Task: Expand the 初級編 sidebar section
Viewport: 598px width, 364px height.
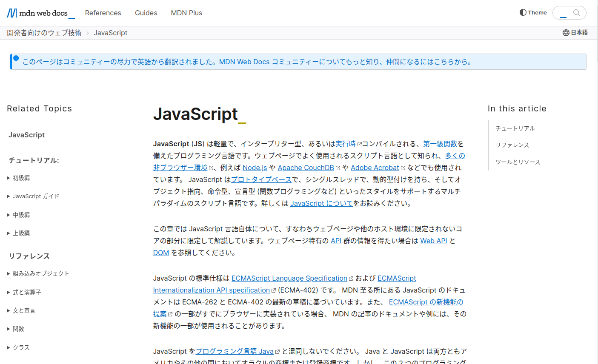Action: tap(18, 178)
